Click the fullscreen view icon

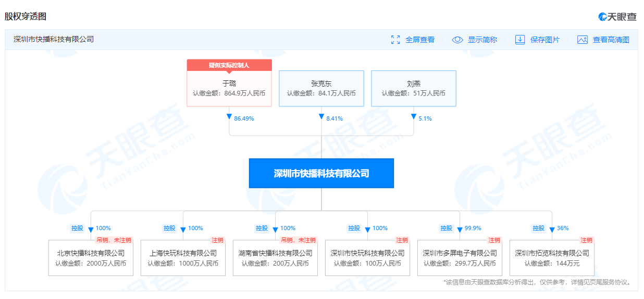pos(395,40)
